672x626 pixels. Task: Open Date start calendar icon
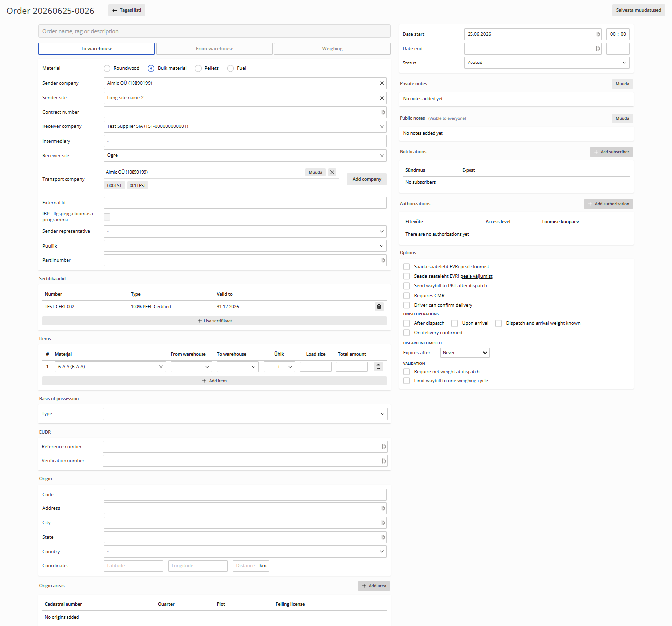[598, 34]
